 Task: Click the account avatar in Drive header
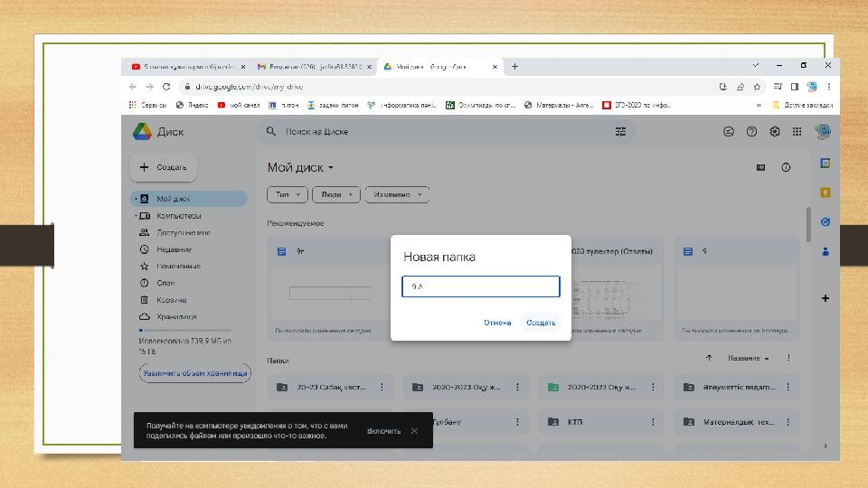(823, 132)
